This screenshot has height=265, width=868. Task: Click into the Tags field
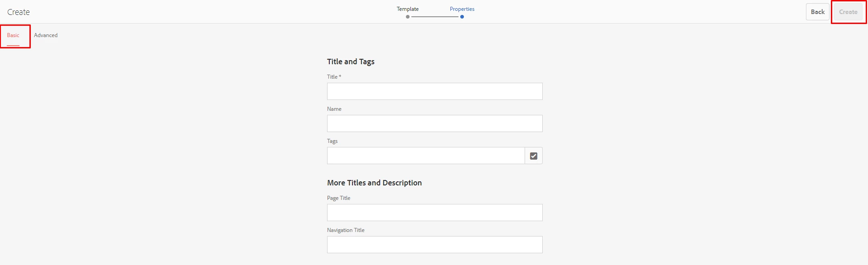426,156
